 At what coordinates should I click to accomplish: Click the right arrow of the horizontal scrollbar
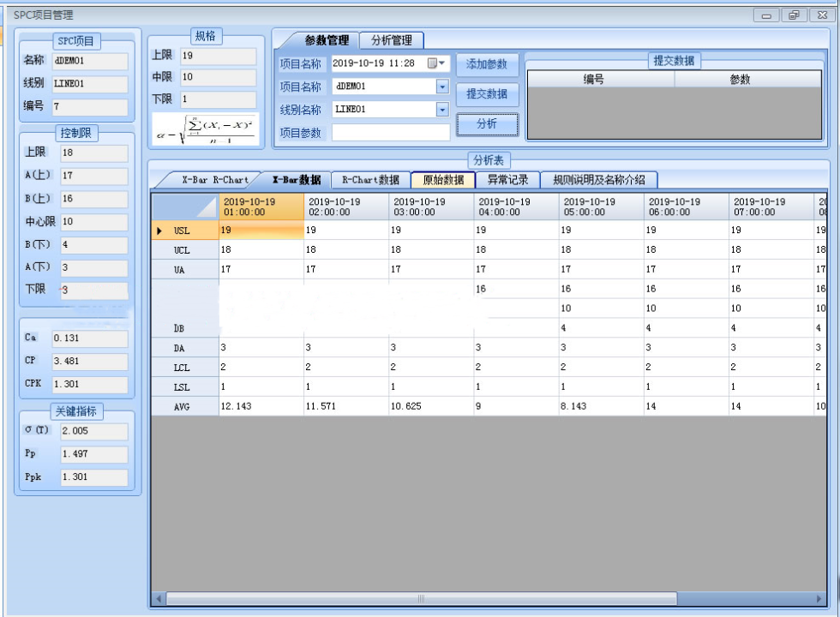point(820,598)
